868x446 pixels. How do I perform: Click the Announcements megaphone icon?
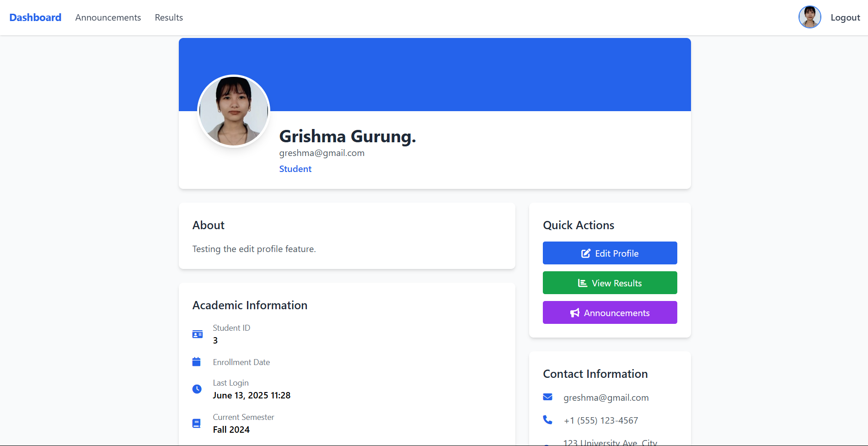pyautogui.click(x=575, y=312)
